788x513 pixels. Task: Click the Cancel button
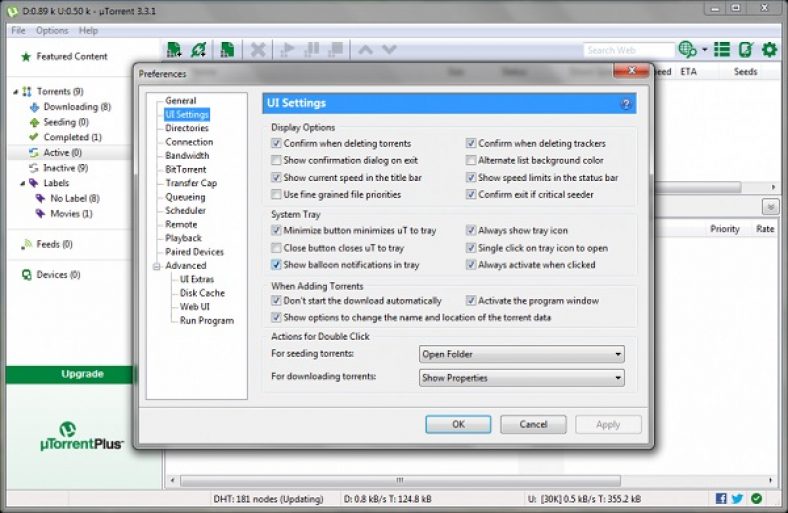point(533,425)
